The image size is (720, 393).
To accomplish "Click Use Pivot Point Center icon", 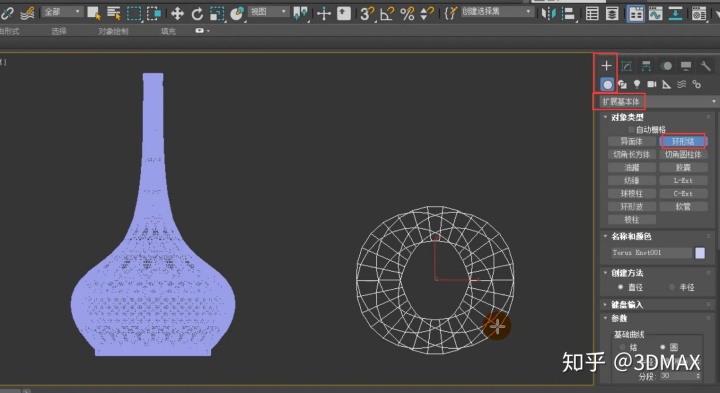I will tap(300, 13).
